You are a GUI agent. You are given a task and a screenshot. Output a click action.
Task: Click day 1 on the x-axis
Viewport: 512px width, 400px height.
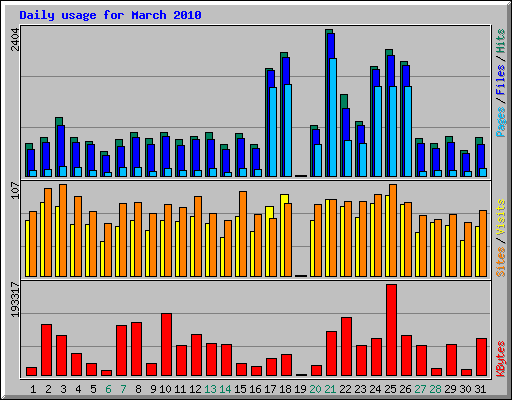[33, 389]
